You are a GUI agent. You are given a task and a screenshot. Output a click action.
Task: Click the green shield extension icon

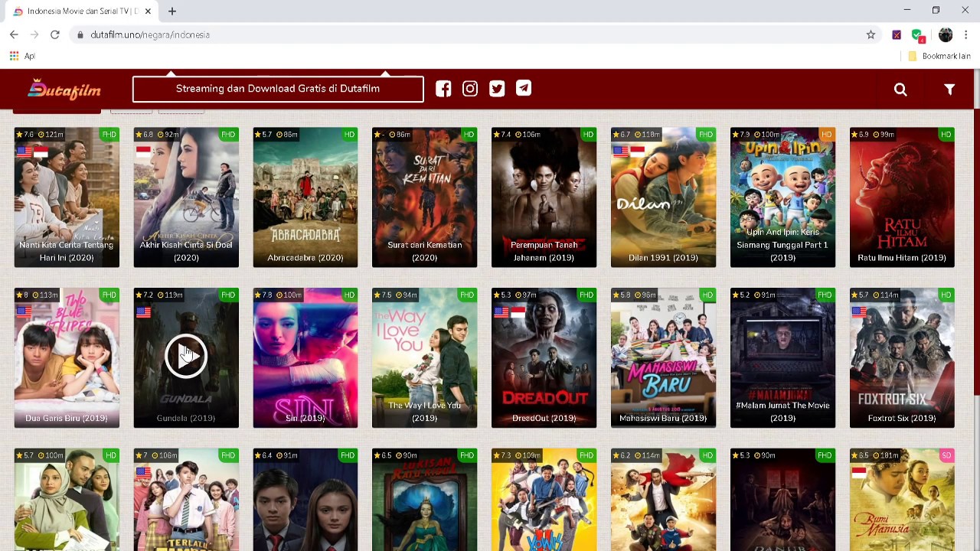tap(917, 34)
